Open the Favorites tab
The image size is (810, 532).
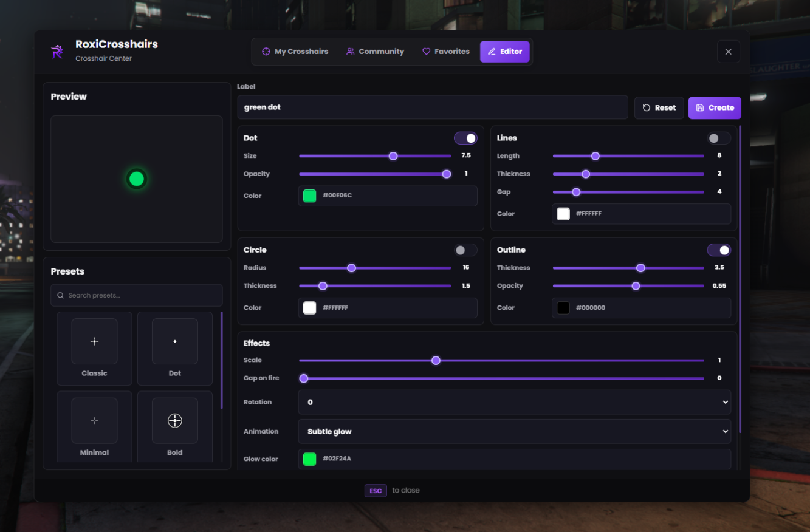[445, 52]
